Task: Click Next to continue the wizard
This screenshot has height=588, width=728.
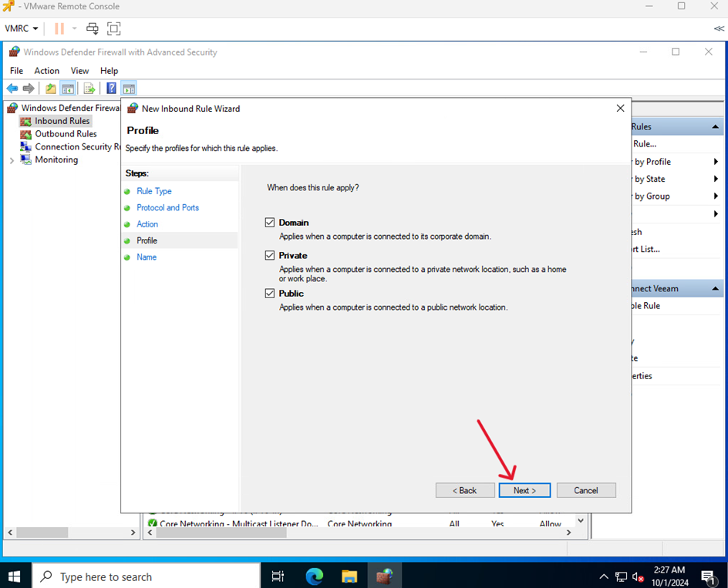Action: (x=524, y=490)
